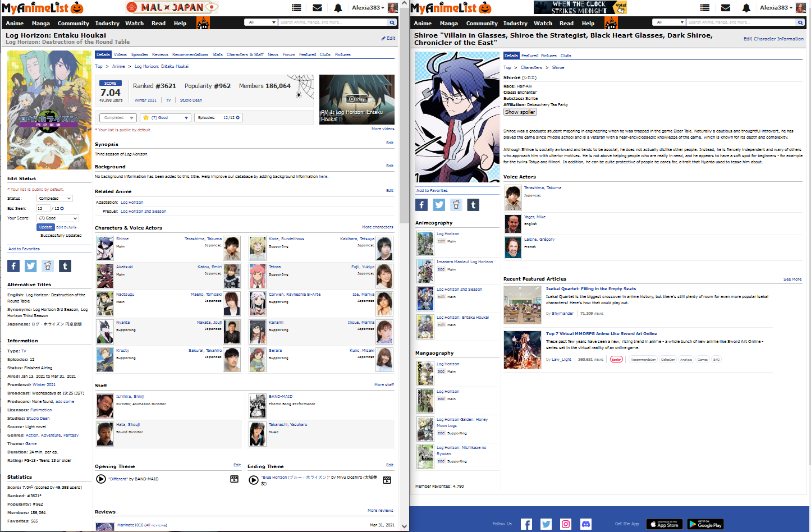Share Entaku Houkai page via Reddit icon
Screen dimensions: 811x532
(x=48, y=266)
